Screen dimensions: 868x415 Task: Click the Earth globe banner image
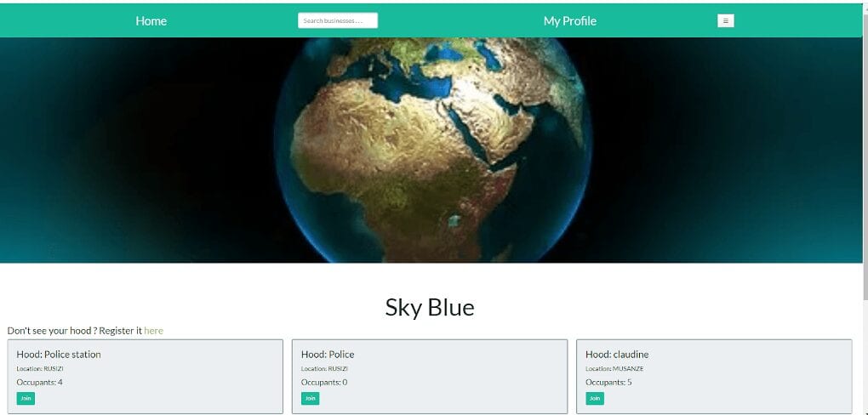pyautogui.click(x=433, y=150)
